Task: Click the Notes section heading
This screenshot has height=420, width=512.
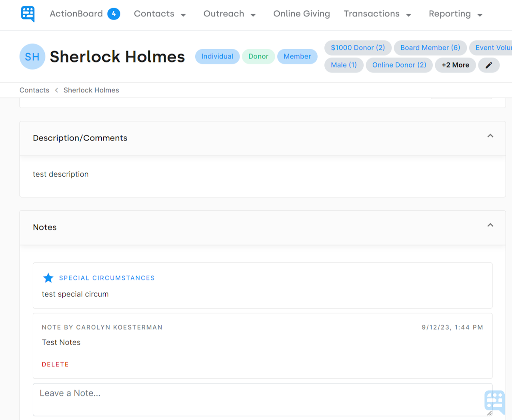Action: [x=45, y=227]
